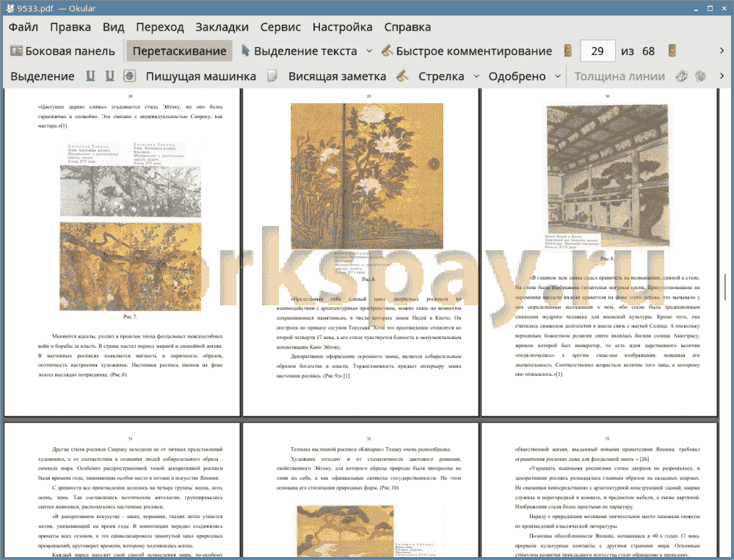Click the Okular app icon in title bar
Screen dimensions: 734x560
[10, 8]
